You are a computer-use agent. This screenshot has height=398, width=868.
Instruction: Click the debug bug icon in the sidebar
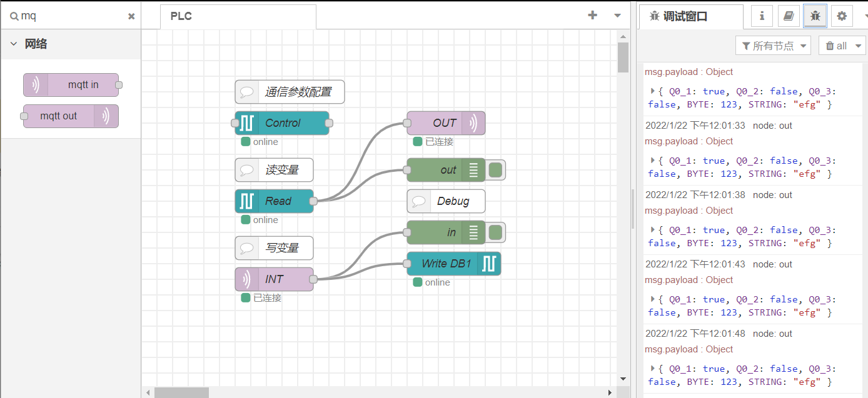click(x=815, y=16)
